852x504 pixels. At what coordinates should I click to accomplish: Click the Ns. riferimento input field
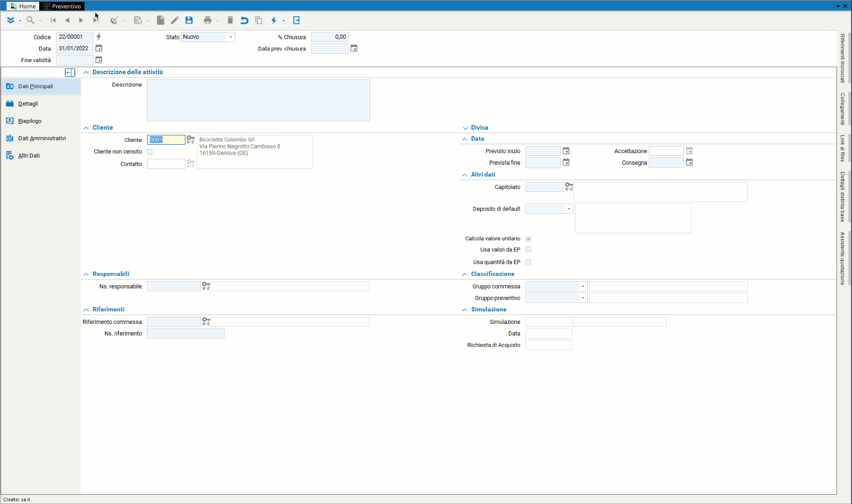(186, 333)
